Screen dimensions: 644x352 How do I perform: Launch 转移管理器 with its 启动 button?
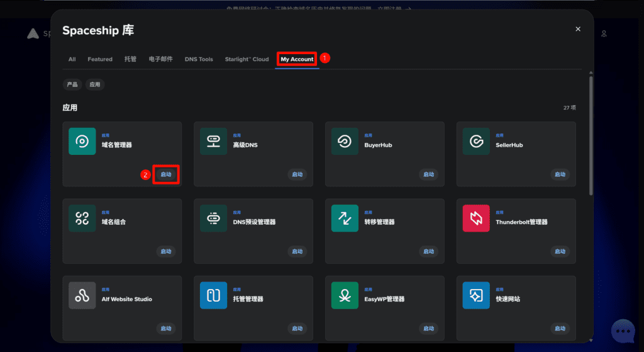[429, 251]
